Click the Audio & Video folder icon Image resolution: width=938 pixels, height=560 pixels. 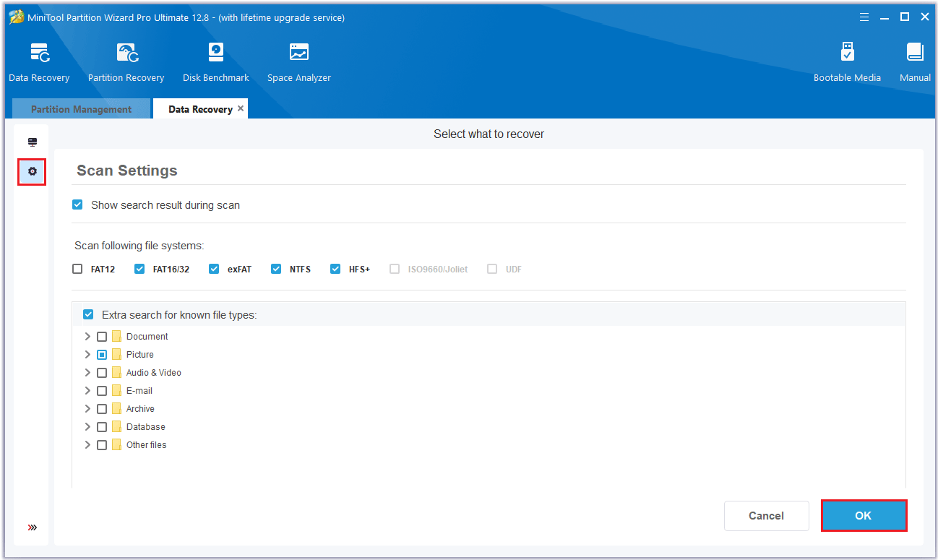pyautogui.click(x=116, y=373)
